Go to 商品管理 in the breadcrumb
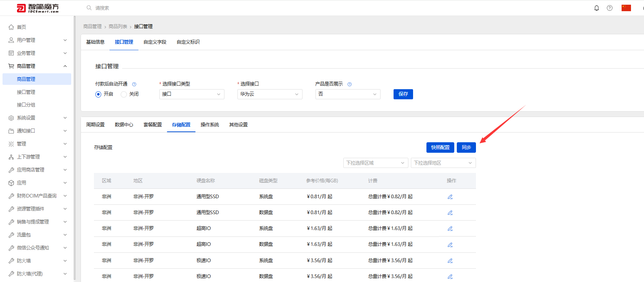Screen dimensions: 644x282 click(93, 27)
